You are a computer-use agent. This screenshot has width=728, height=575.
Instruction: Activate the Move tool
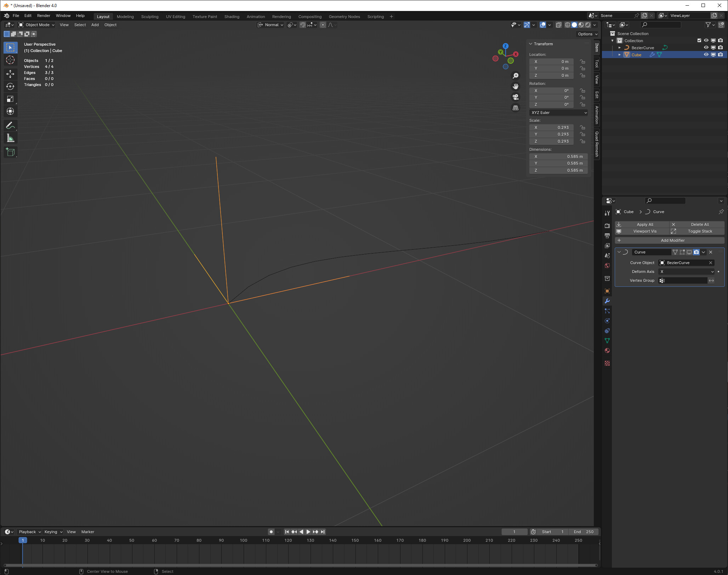10,74
